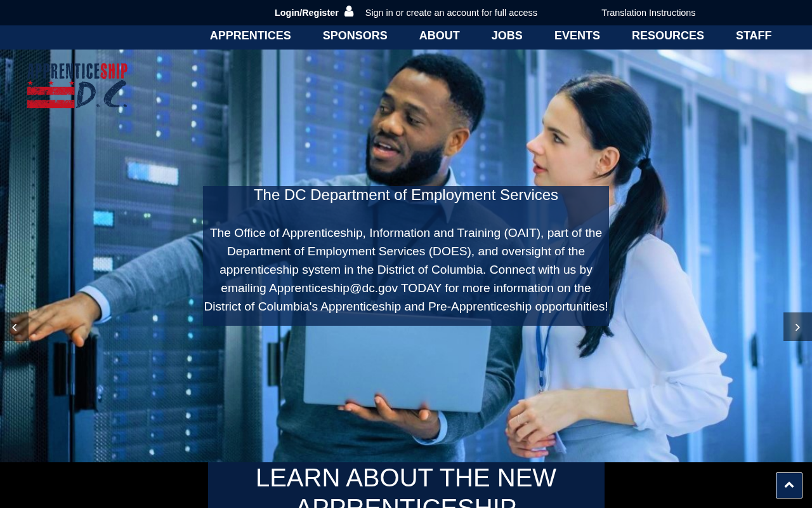
Task: Open Translation Instructions link
Action: [648, 13]
